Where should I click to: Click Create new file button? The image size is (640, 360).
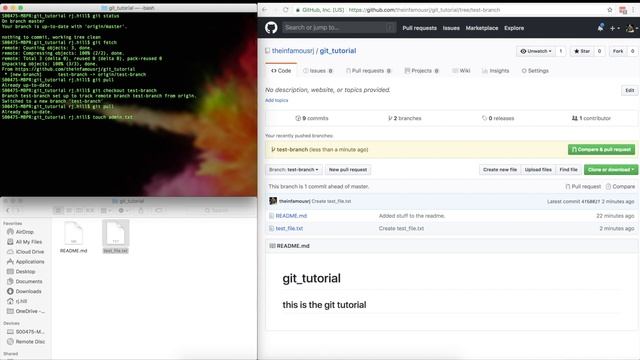pos(500,169)
